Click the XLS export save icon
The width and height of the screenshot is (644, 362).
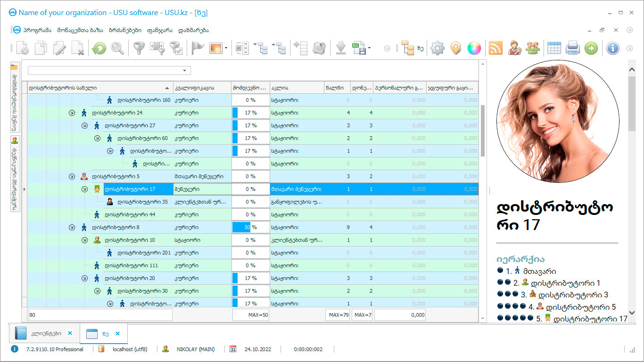359,48
